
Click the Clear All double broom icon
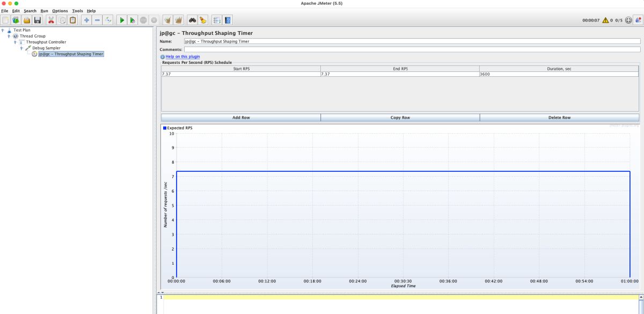179,20
